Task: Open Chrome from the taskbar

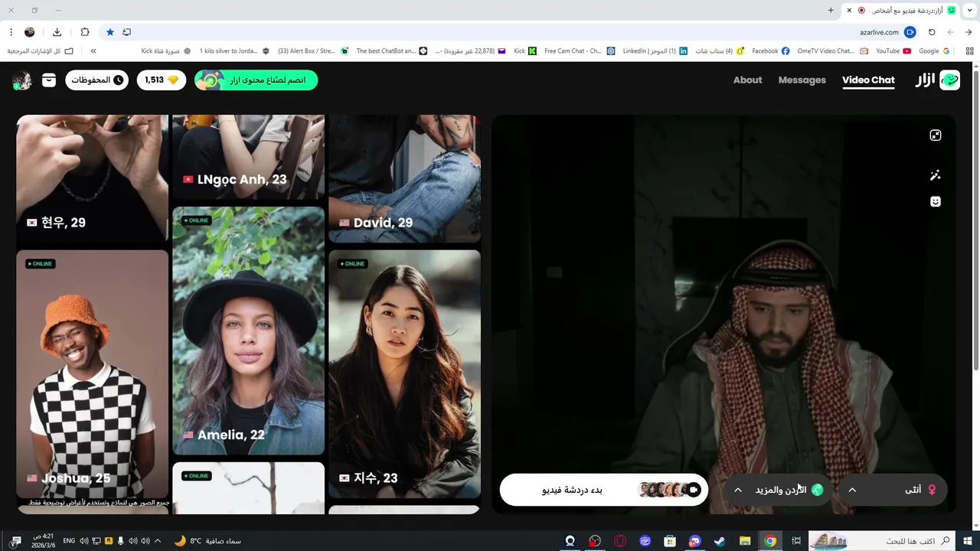Action: pos(770,541)
